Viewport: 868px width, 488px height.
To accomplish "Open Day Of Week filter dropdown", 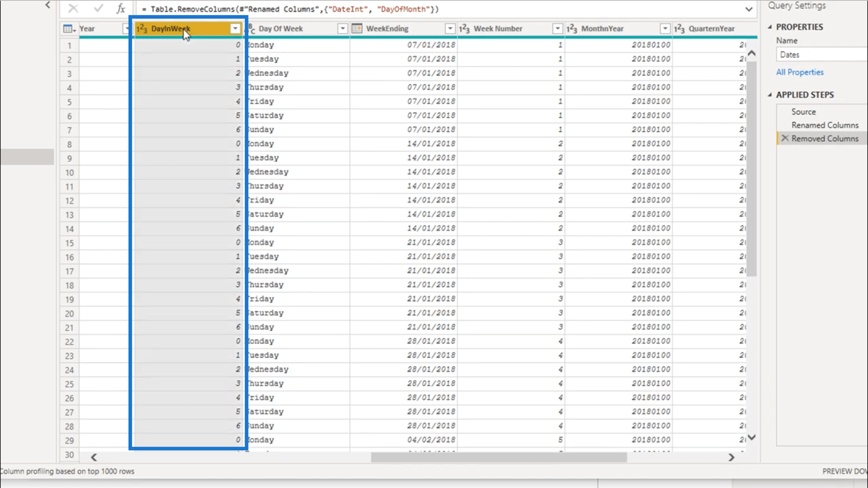I will point(342,29).
